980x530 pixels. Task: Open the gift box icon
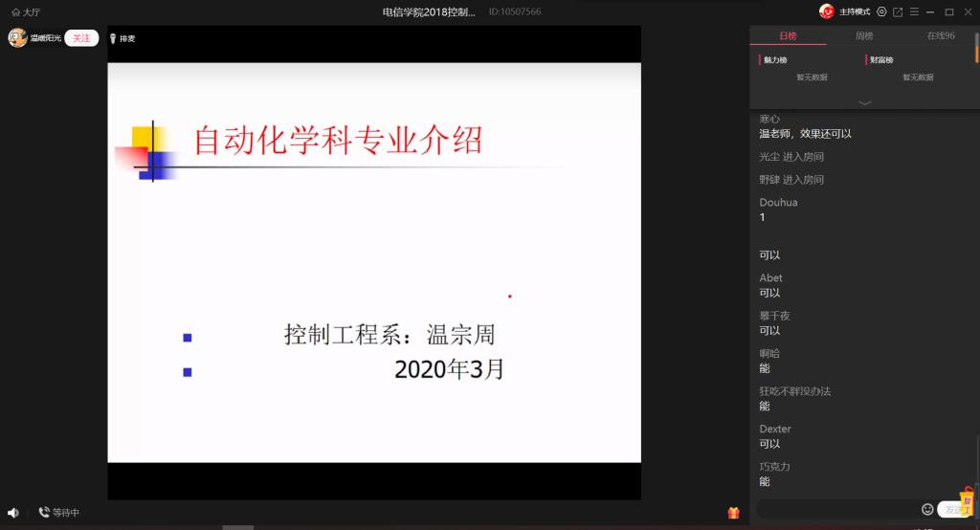pos(734,513)
